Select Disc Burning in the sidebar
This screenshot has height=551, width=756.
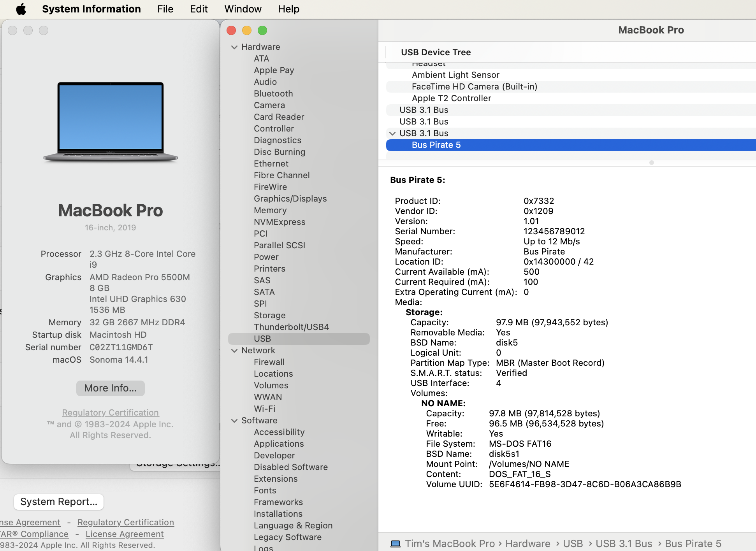[280, 152]
